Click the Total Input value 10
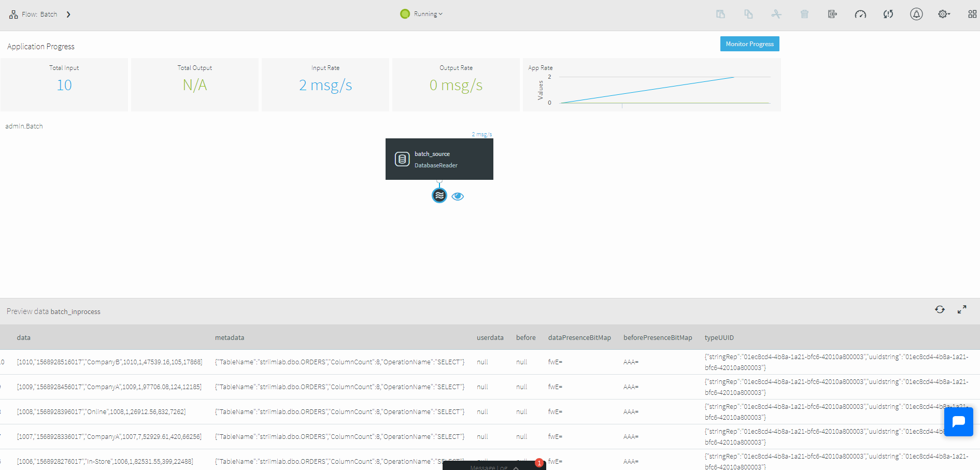980x470 pixels. pos(64,85)
